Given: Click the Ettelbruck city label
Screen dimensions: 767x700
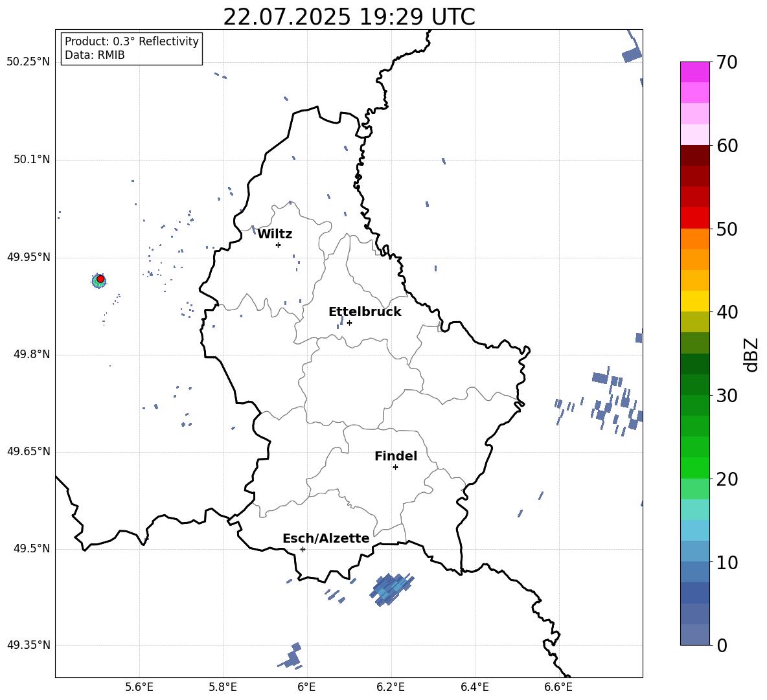Looking at the screenshot, I should pyautogui.click(x=365, y=312).
